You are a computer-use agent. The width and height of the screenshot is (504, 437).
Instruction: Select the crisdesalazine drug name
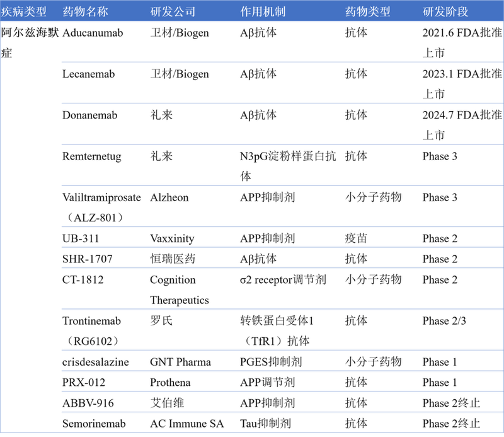click(x=96, y=362)
